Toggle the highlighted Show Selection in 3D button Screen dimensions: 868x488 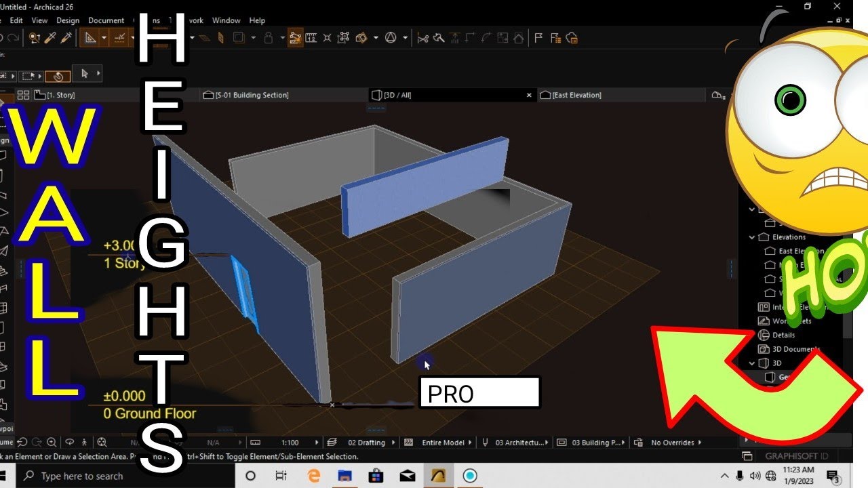coord(295,38)
